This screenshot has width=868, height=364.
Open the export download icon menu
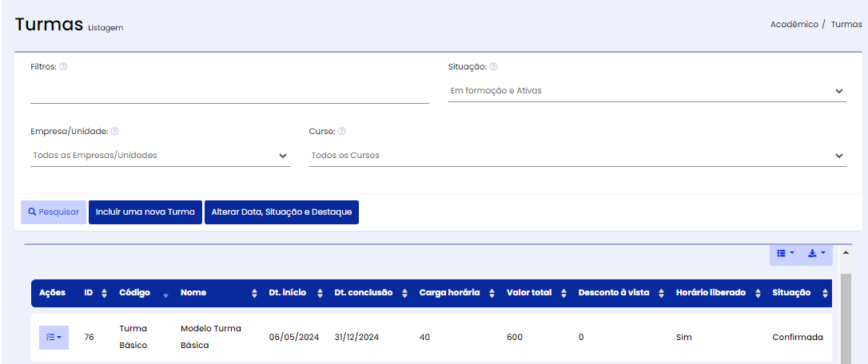[x=816, y=253]
